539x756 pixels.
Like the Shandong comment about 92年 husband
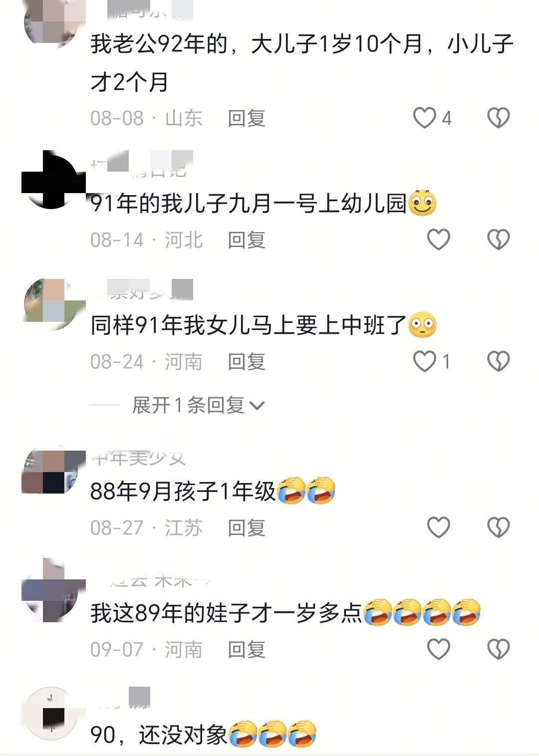click(x=425, y=118)
